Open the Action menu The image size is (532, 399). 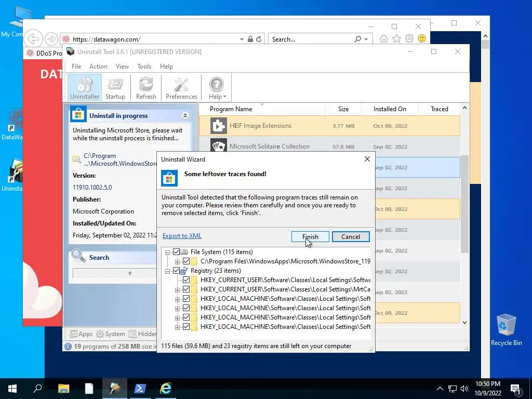98,66
